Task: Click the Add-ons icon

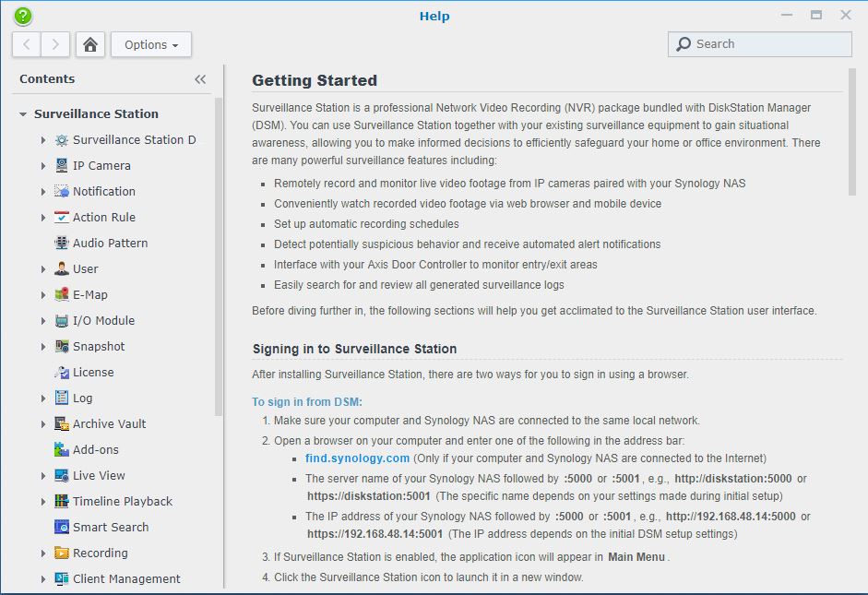Action: point(62,450)
